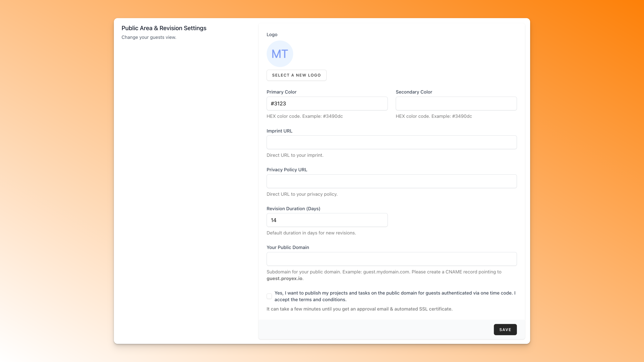Tick the publish on public domain checkbox
644x362 pixels.
pyautogui.click(x=269, y=296)
